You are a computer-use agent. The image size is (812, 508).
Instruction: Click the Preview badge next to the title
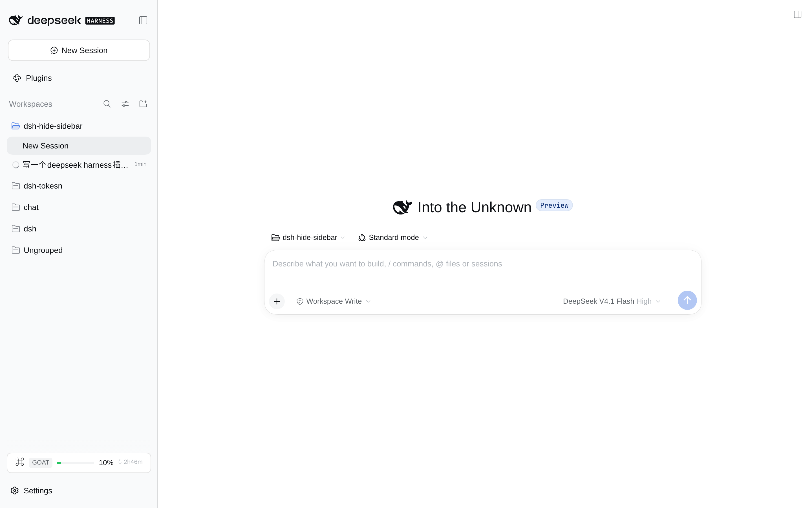point(554,205)
